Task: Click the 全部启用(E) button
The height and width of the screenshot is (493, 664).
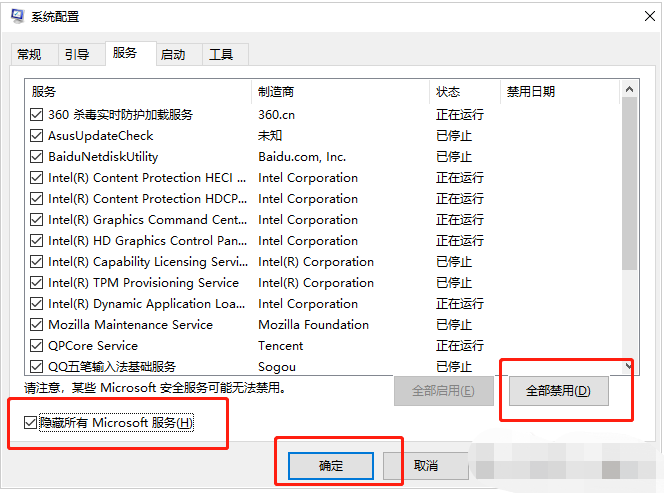Action: [x=443, y=391]
